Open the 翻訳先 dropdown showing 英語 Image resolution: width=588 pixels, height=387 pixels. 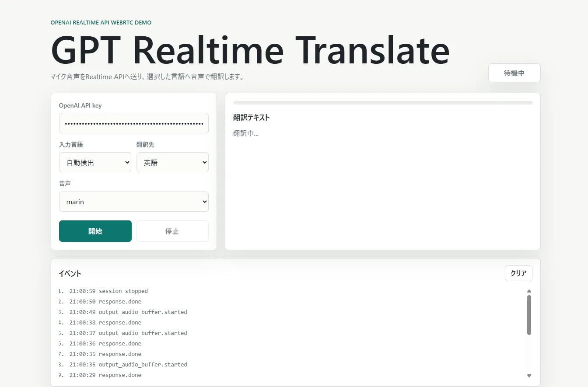(x=172, y=162)
